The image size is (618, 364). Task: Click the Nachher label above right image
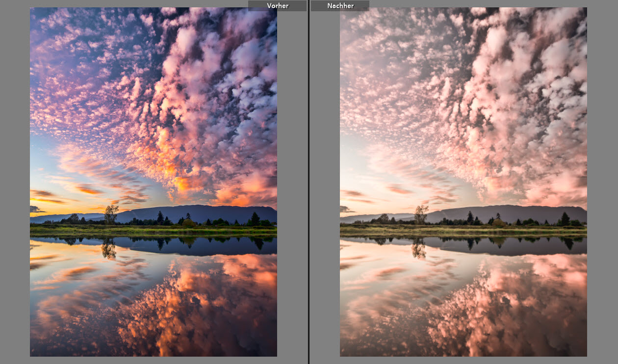(x=340, y=6)
